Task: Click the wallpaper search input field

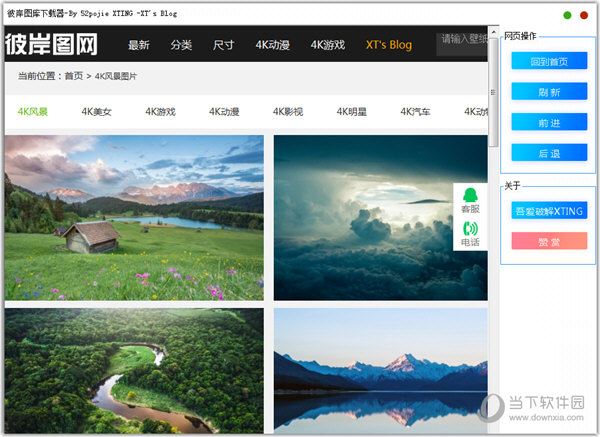Action: pos(462,44)
